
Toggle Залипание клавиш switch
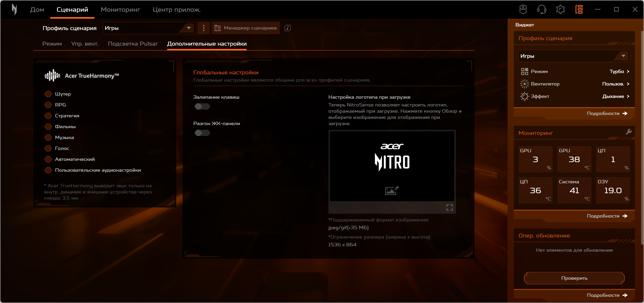point(202,106)
